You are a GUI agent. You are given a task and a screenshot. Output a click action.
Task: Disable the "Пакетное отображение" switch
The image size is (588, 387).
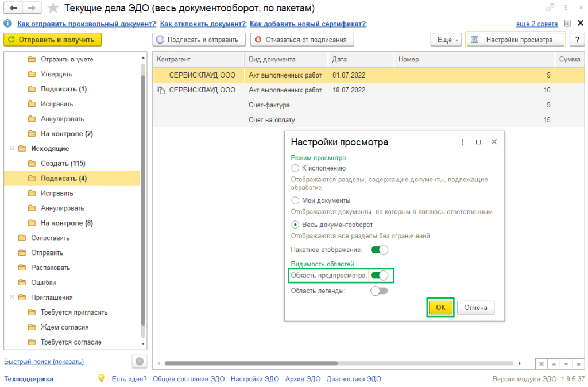[379, 251]
